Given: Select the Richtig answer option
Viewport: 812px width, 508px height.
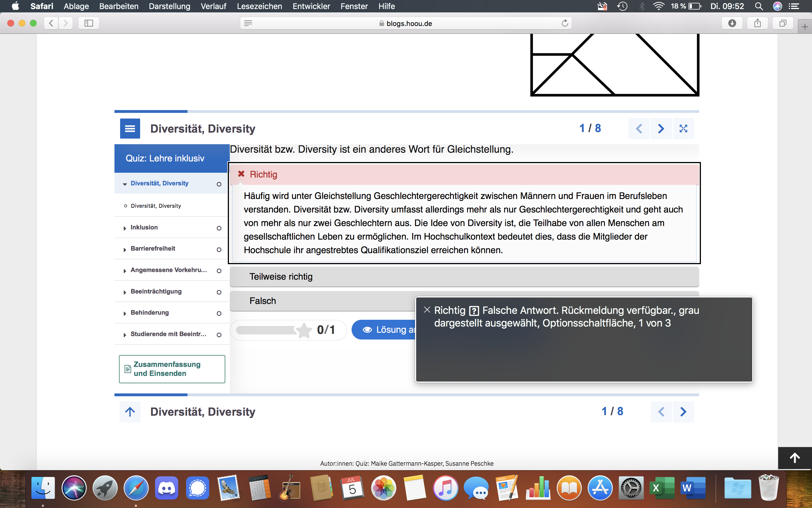Looking at the screenshot, I should [464, 174].
